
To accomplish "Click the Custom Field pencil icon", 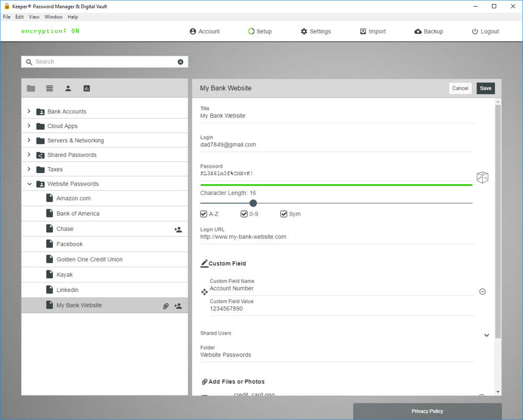I will click(x=204, y=263).
